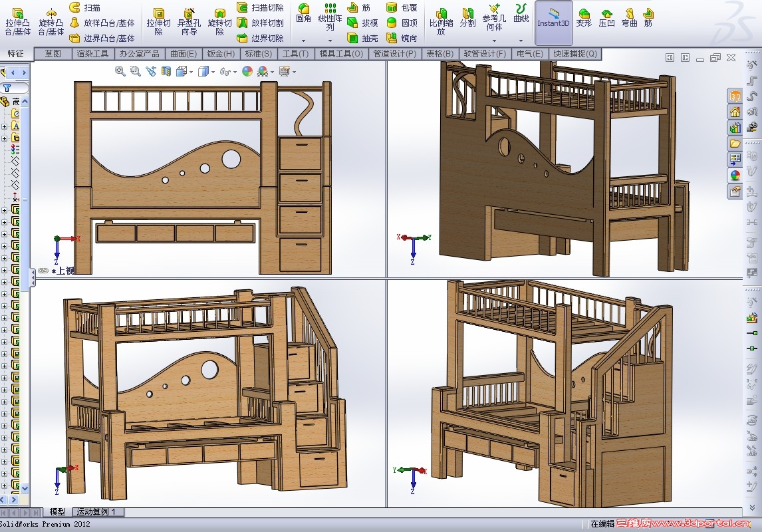The image size is (762, 532).
Task: Switch to the 管道设计(P) tab
Action: (x=394, y=54)
